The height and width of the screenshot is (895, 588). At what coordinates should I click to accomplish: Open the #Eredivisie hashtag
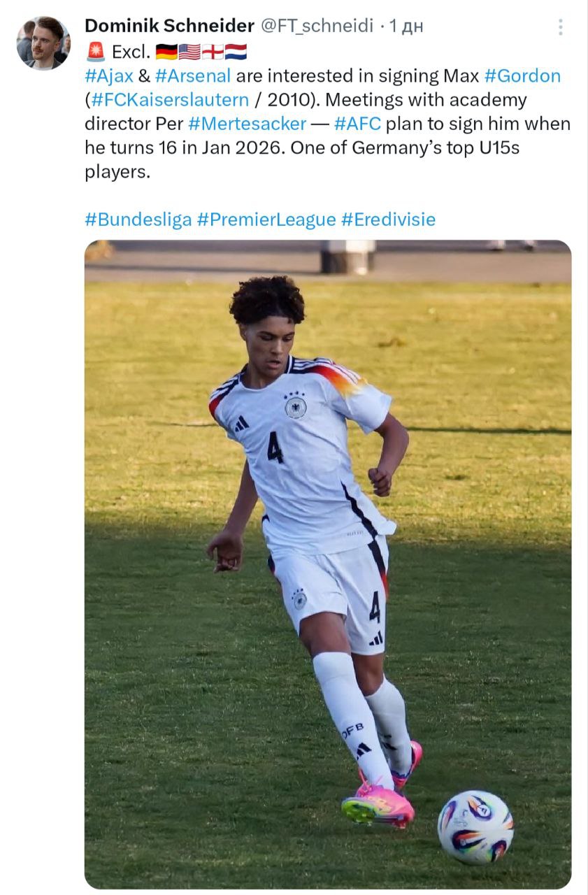[388, 220]
